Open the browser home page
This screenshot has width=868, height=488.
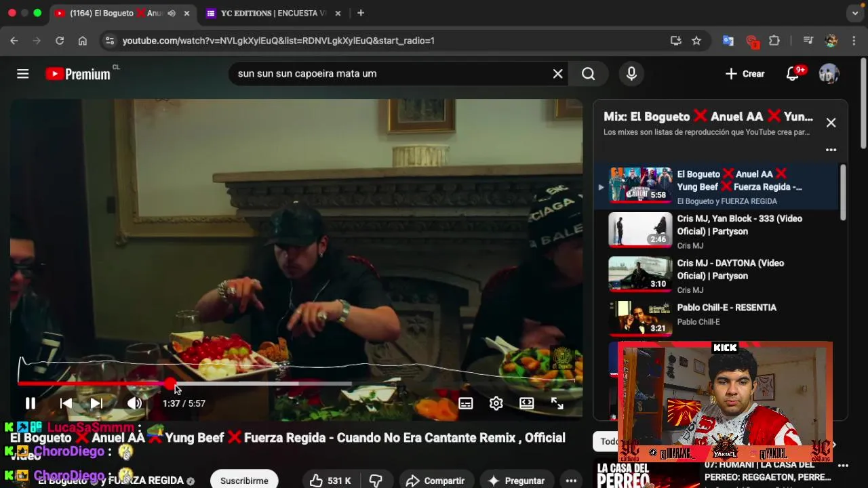click(x=83, y=41)
